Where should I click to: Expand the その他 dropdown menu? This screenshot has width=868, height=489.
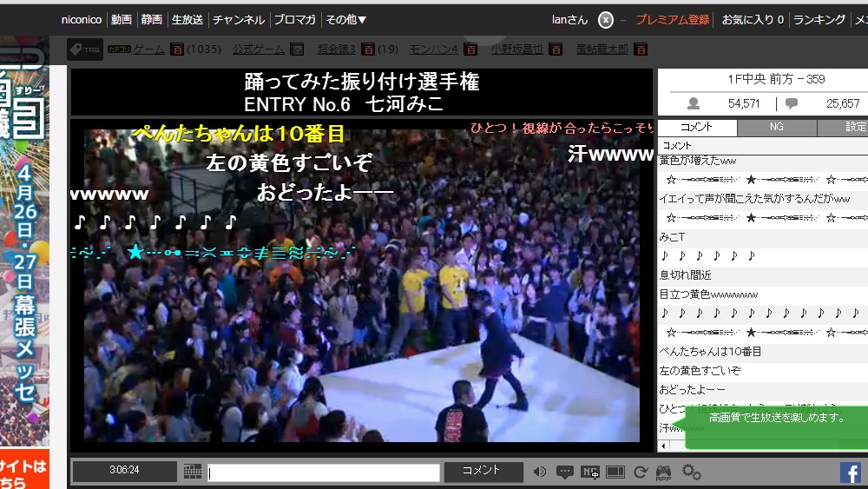(x=346, y=19)
